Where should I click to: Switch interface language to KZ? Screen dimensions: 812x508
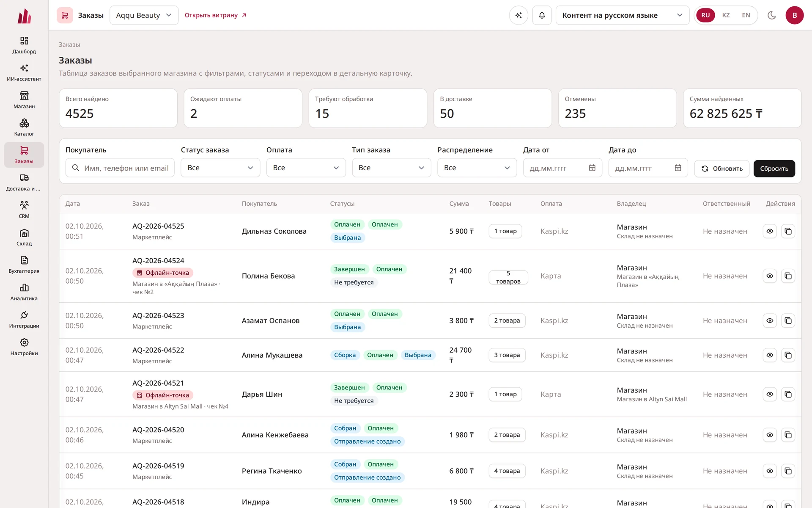(726, 15)
